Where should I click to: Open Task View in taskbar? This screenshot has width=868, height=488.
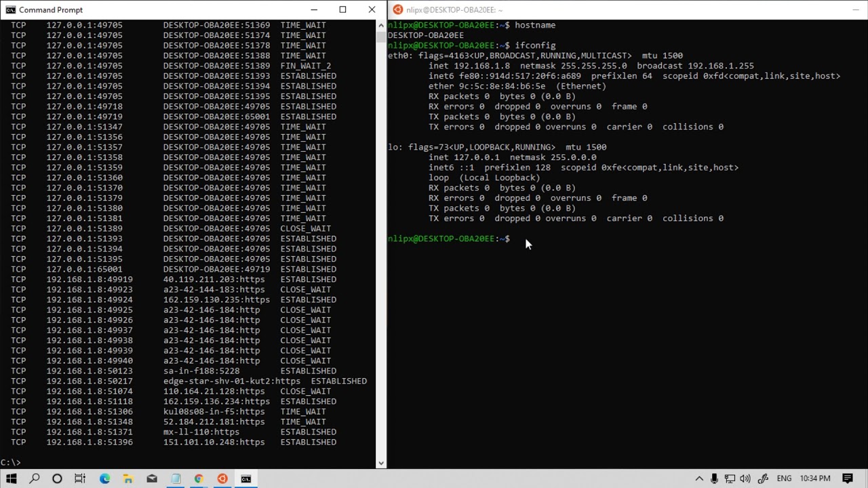80,479
